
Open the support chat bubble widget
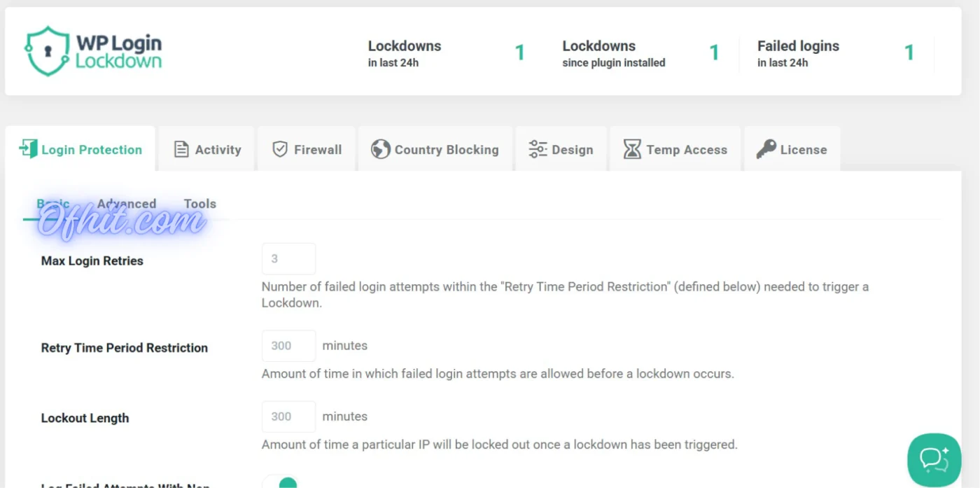tap(934, 459)
